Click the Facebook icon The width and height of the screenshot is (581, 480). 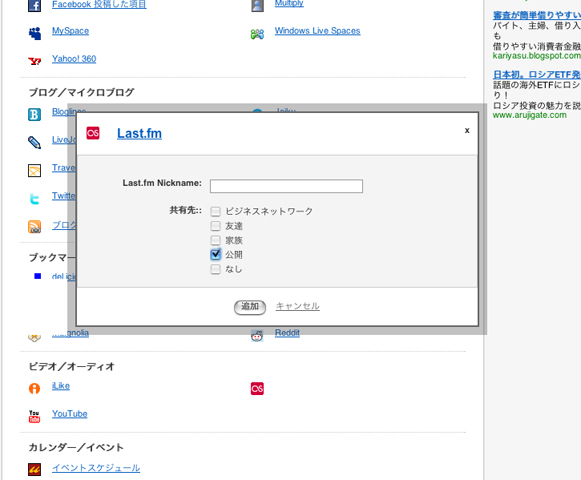34,6
